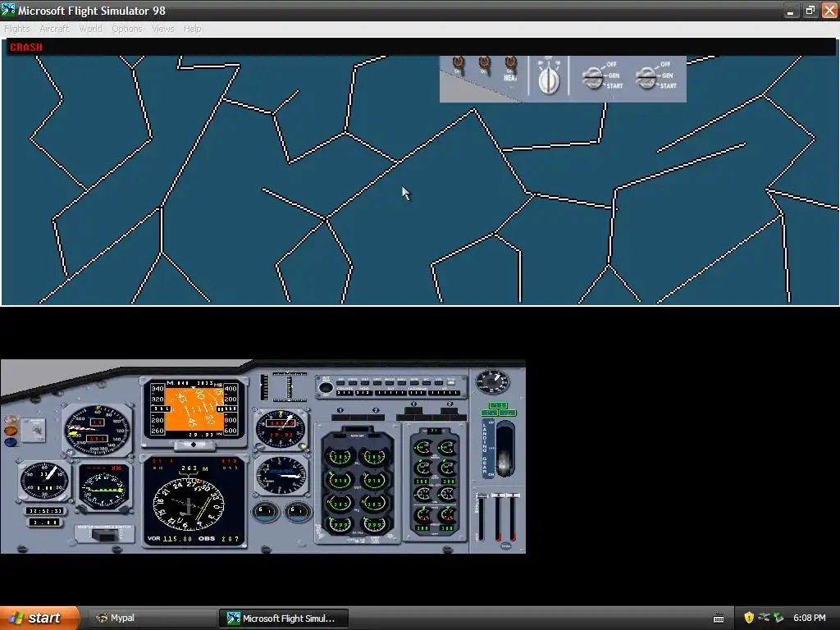Open the Options menu
The width and height of the screenshot is (840, 630).
(127, 29)
